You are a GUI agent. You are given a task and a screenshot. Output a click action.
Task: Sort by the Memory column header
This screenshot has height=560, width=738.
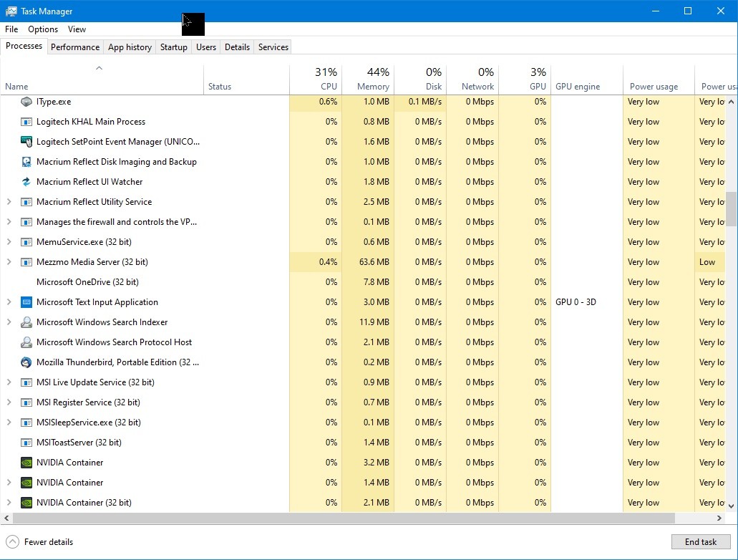368,79
